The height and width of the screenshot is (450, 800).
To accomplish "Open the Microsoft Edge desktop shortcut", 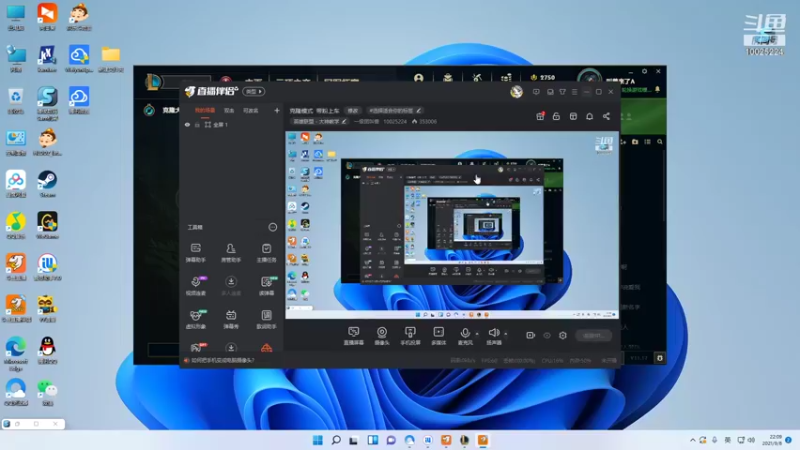I will 16,352.
